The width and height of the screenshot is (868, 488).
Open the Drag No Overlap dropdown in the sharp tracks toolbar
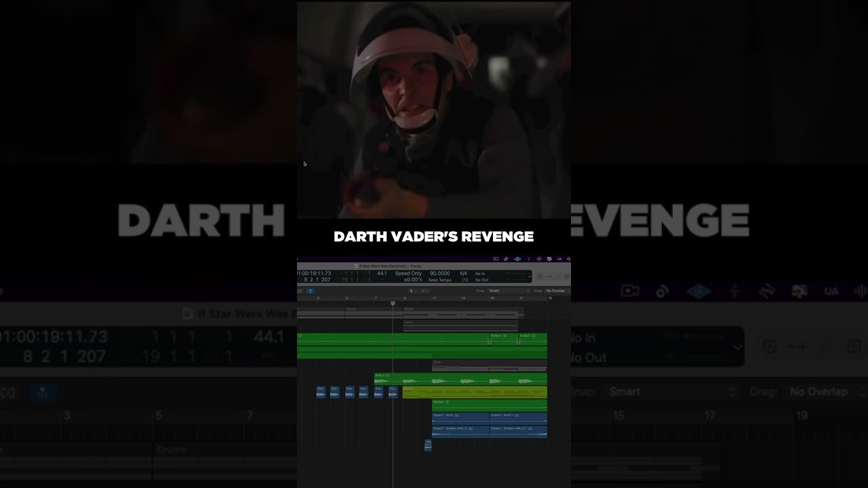click(556, 291)
